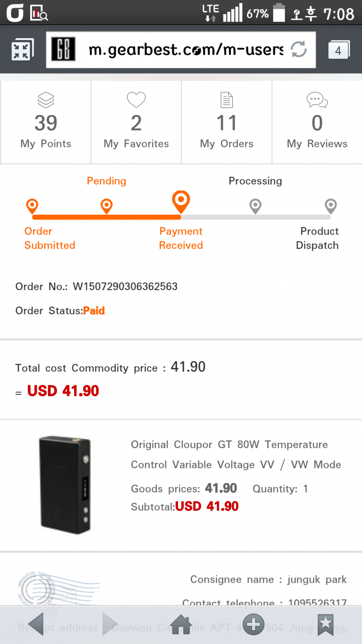The height and width of the screenshot is (644, 362).
Task: Open bookmarks star icon
Action: click(x=326, y=624)
